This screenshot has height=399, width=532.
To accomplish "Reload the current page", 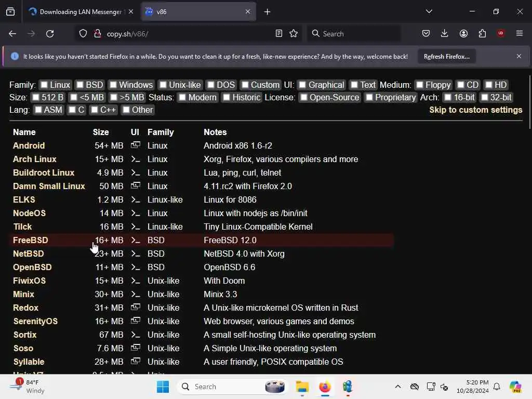I will click(50, 34).
